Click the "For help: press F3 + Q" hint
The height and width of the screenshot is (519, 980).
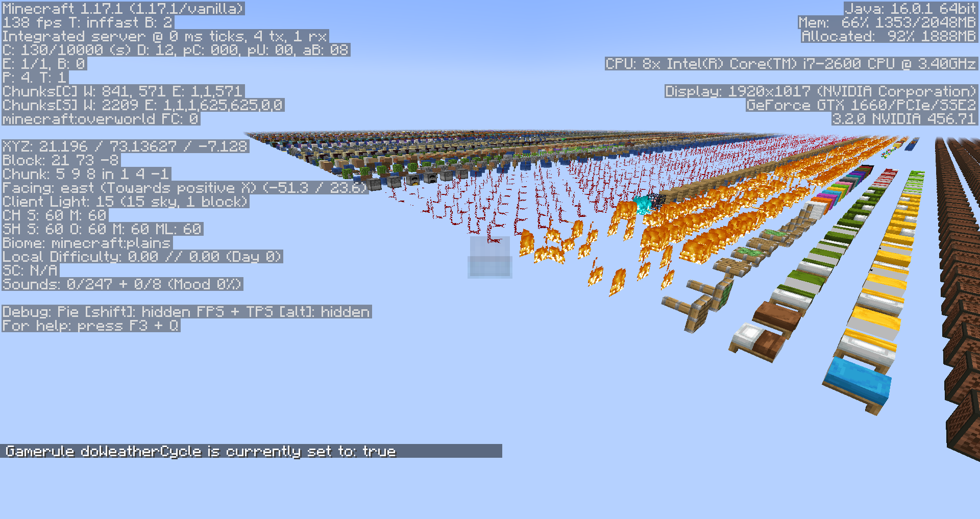click(91, 326)
